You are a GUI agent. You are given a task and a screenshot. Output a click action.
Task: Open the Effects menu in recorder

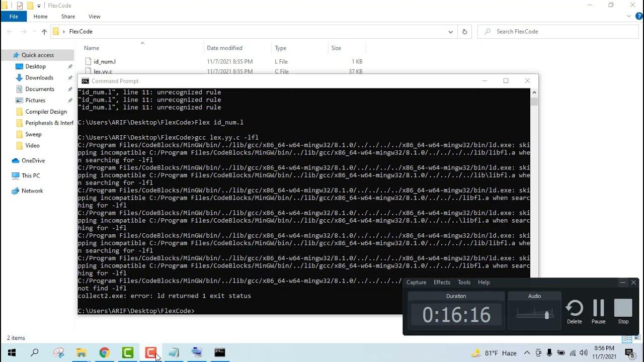pos(442,282)
